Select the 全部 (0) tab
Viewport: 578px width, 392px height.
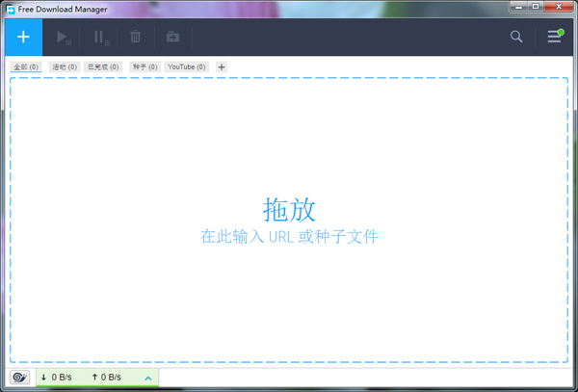coord(26,66)
